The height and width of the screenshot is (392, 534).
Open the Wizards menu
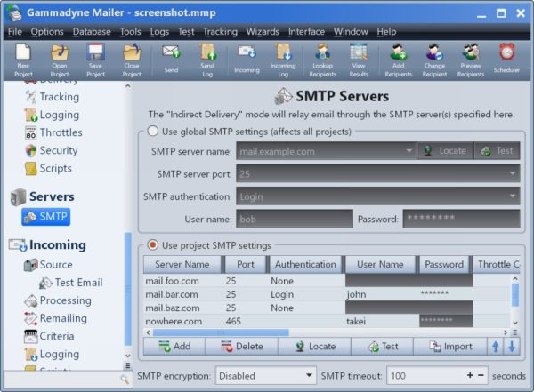coord(263,31)
